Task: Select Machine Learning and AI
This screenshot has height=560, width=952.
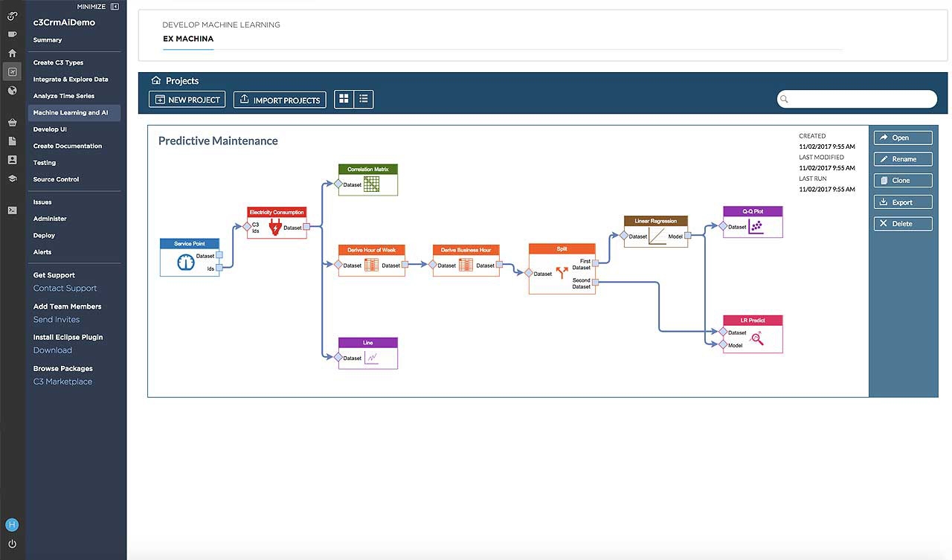Action: [x=74, y=112]
